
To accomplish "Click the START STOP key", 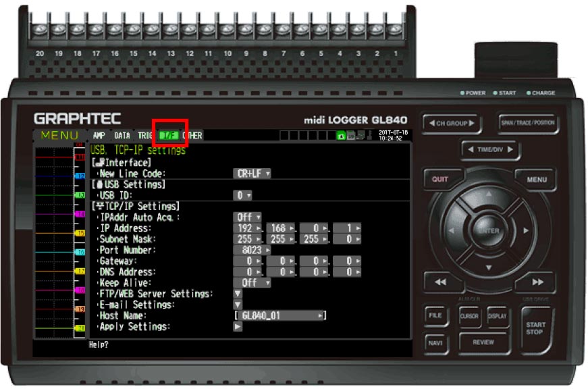I will (x=535, y=328).
